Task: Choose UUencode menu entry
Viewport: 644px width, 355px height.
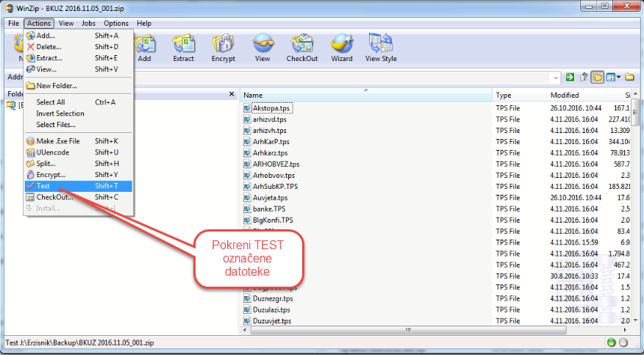Action: tap(78, 152)
